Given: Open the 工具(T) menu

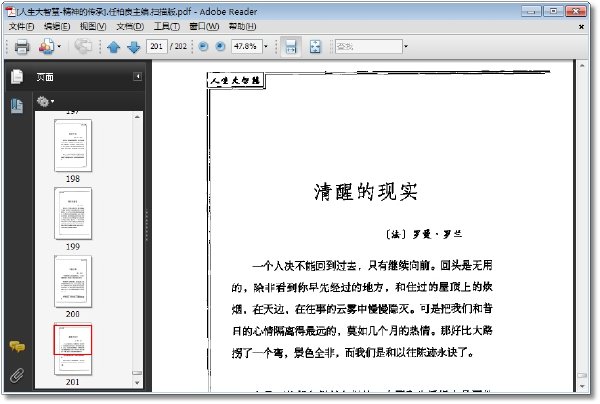Looking at the screenshot, I should [167, 26].
